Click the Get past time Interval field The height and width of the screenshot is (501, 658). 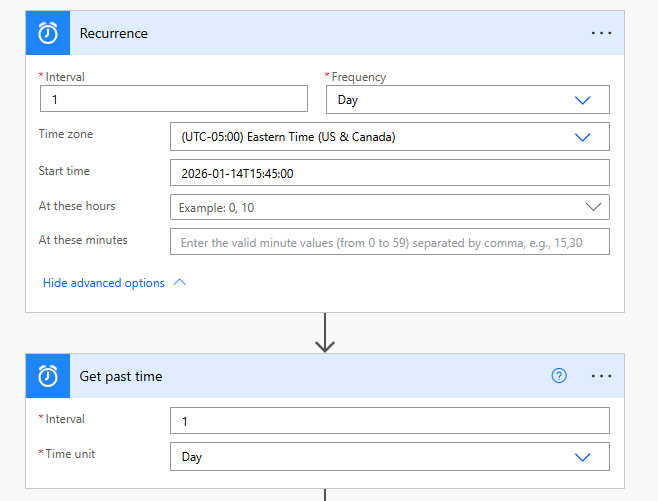click(x=389, y=420)
